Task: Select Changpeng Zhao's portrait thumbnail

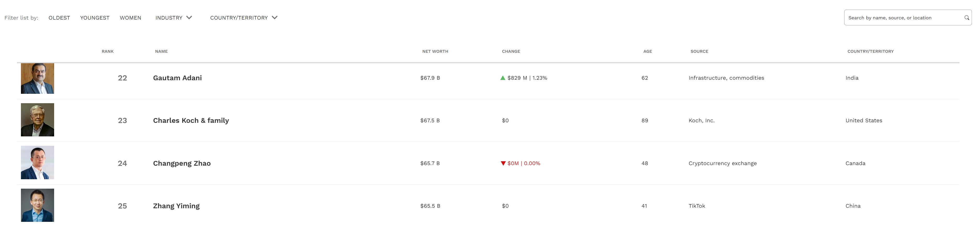Action: tap(37, 163)
